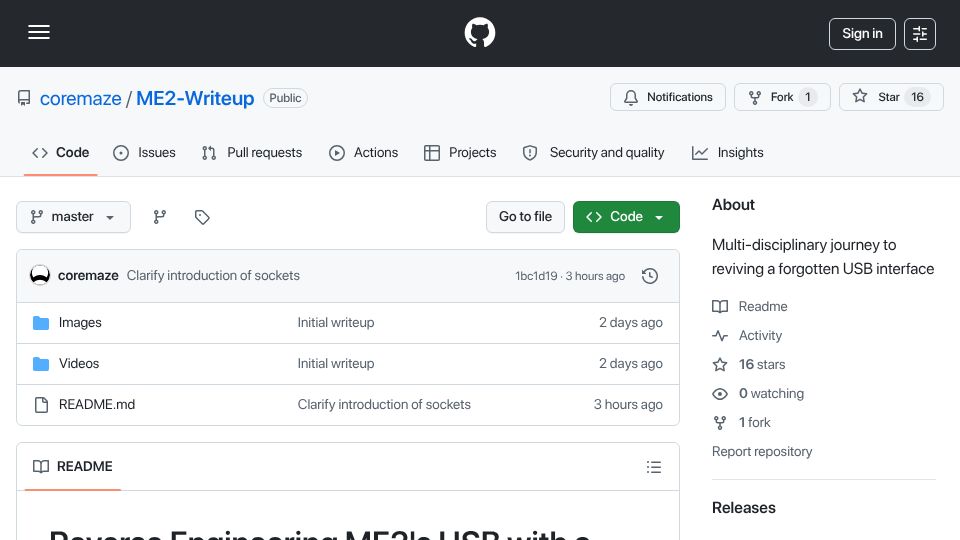
Task: Open latest commit message in header row
Action: pyautogui.click(x=213, y=276)
